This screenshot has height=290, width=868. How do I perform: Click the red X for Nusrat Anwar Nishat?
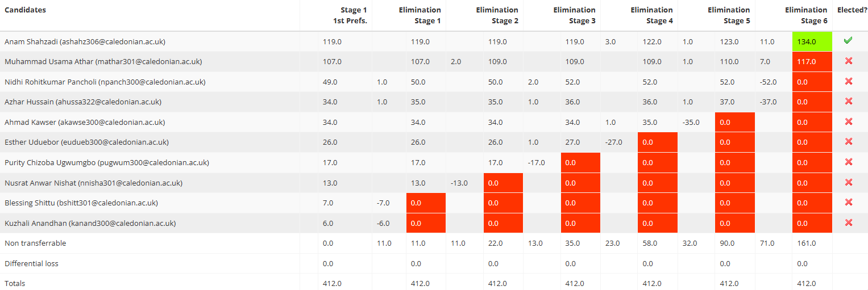coord(848,183)
